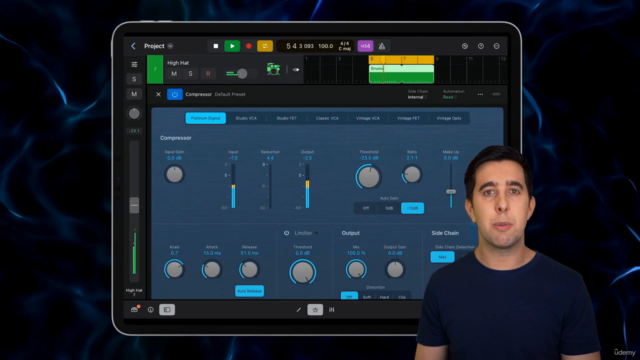Image resolution: width=640 pixels, height=360 pixels.
Task: Toggle the Limiter power icon
Action: point(286,233)
